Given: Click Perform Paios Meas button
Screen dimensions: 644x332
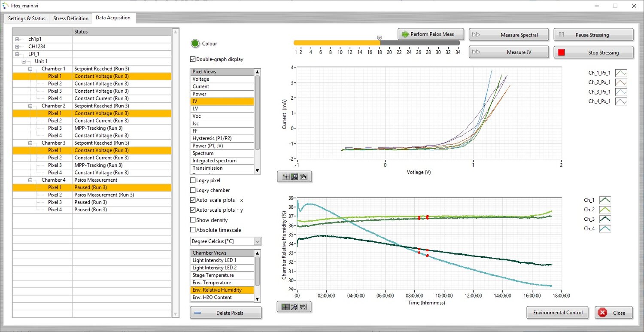Looking at the screenshot, I should (431, 34).
